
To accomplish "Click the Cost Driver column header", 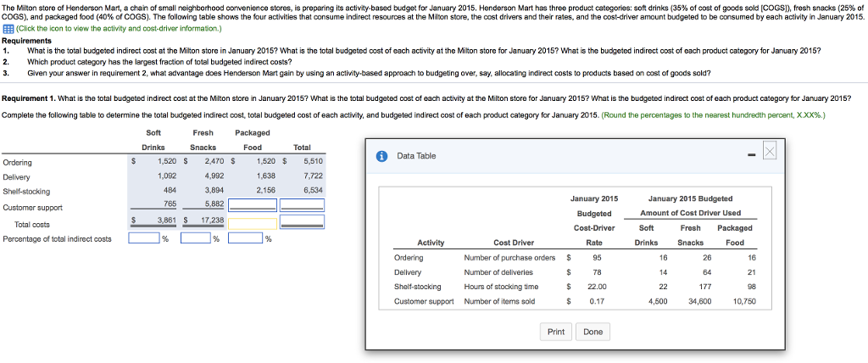I will (x=514, y=243).
